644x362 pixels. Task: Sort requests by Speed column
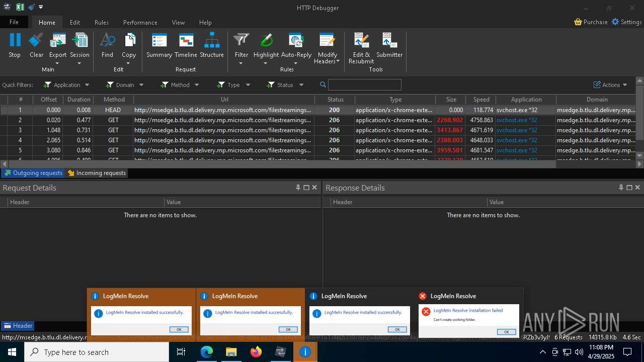click(481, 100)
